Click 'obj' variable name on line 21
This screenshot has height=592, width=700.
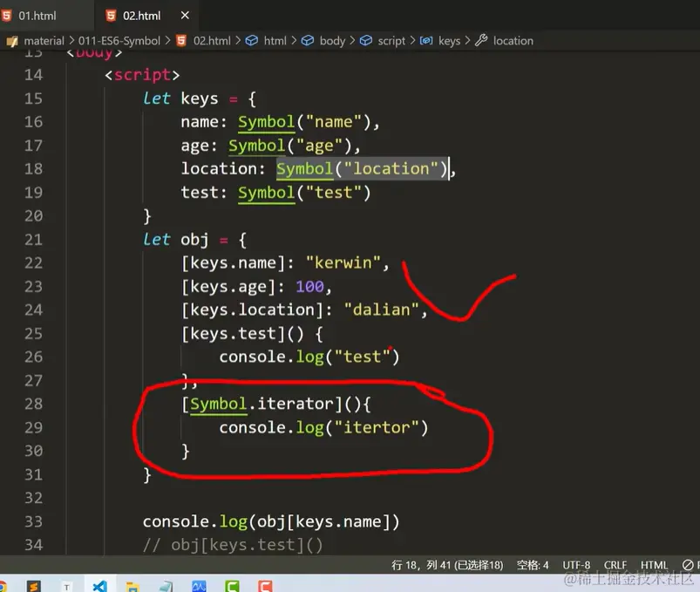point(194,240)
